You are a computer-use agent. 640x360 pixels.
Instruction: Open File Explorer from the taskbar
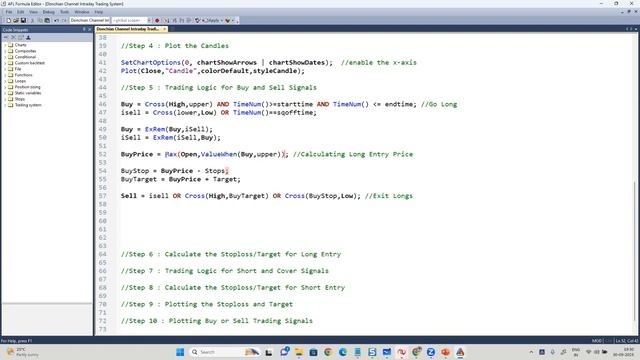point(299,352)
